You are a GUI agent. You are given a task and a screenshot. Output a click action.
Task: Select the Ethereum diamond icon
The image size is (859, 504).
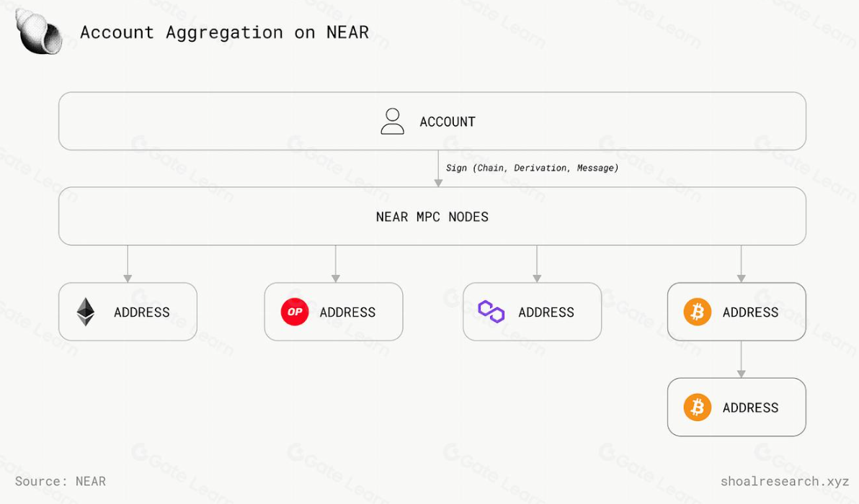click(86, 312)
